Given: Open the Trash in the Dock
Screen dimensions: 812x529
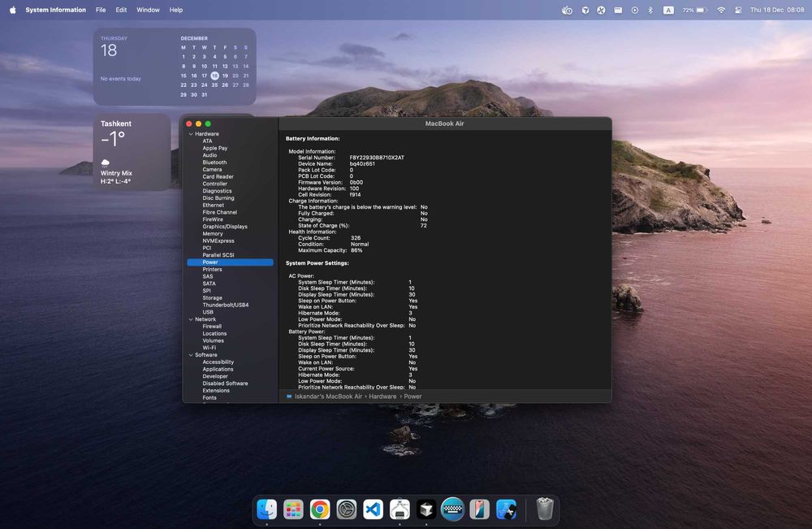Looking at the screenshot, I should click(x=544, y=509).
